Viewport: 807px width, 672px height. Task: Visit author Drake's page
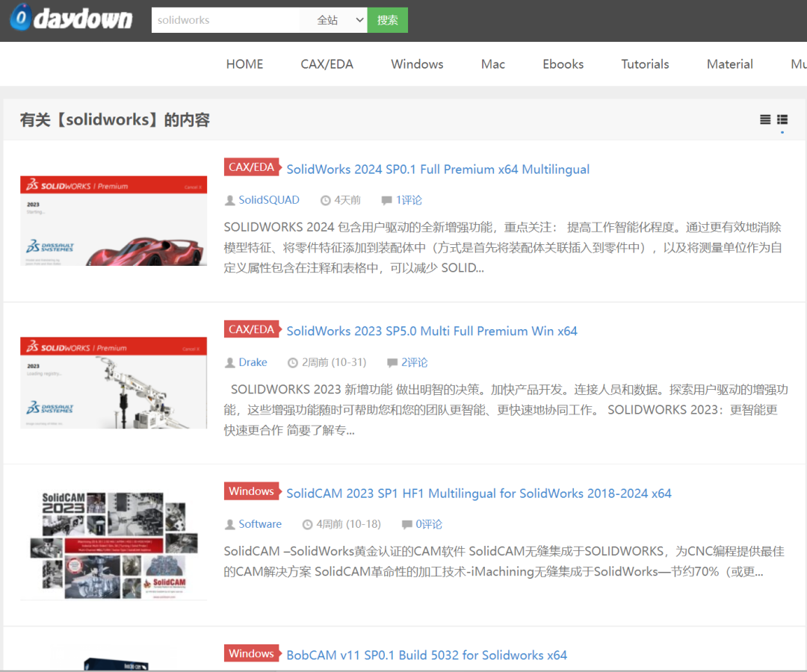tap(253, 362)
